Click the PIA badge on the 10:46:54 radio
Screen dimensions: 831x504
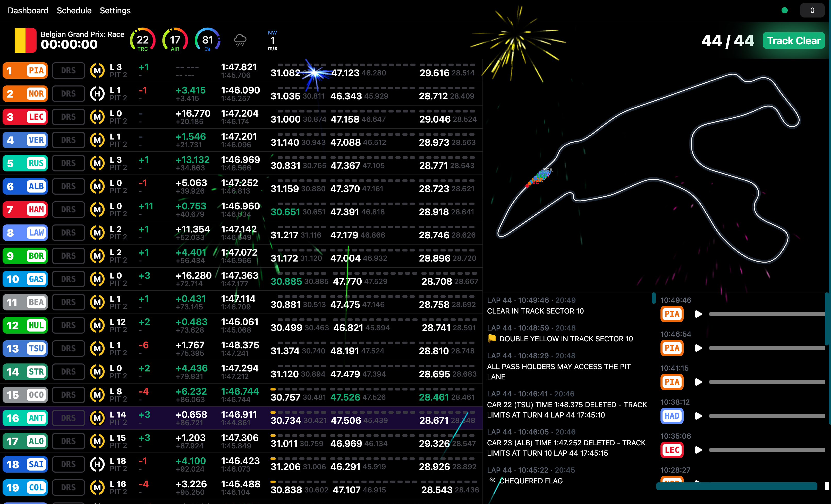(x=672, y=348)
